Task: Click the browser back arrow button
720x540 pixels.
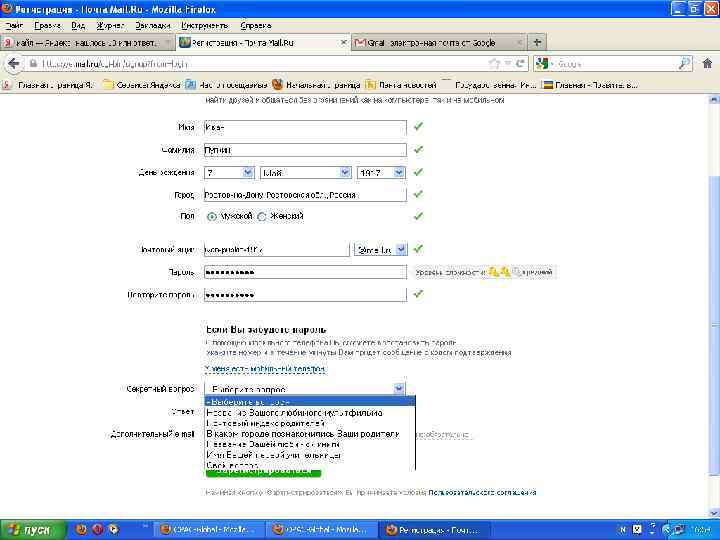Action: point(14,64)
